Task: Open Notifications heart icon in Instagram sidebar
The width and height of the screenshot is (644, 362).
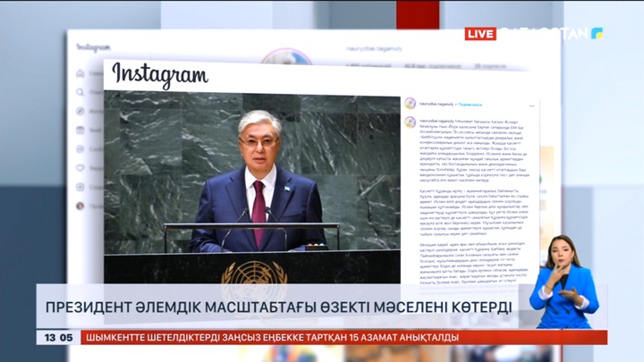Action: point(80,168)
